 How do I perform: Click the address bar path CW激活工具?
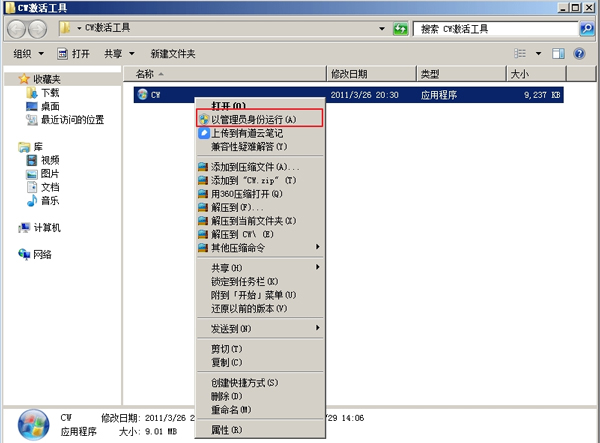[x=108, y=28]
